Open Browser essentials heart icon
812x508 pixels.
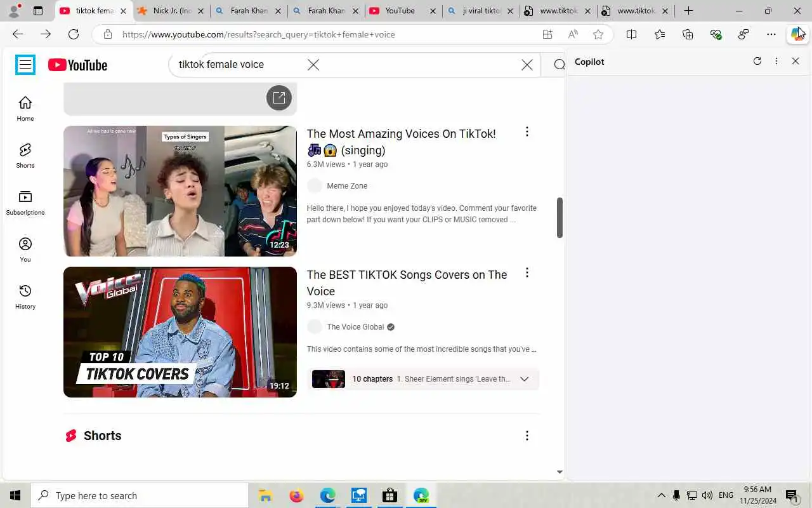(716, 34)
